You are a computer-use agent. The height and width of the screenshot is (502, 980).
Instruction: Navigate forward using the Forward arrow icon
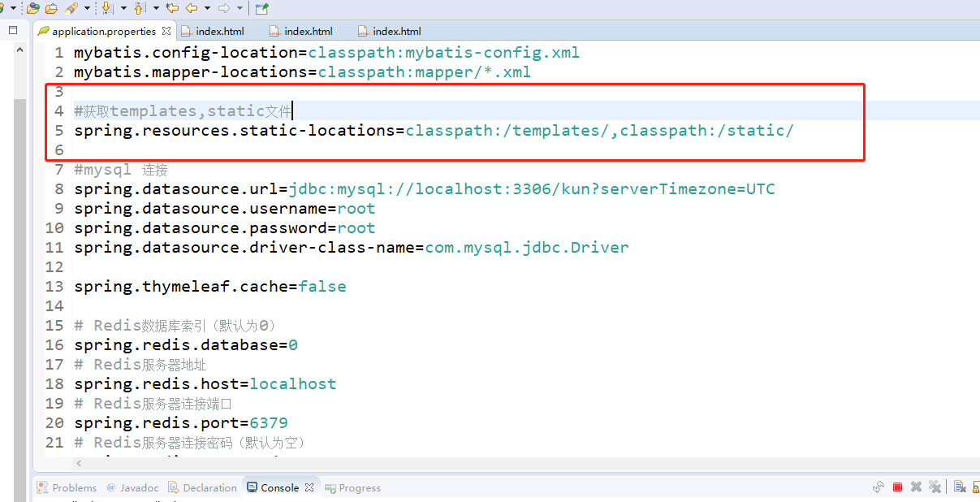click(224, 9)
